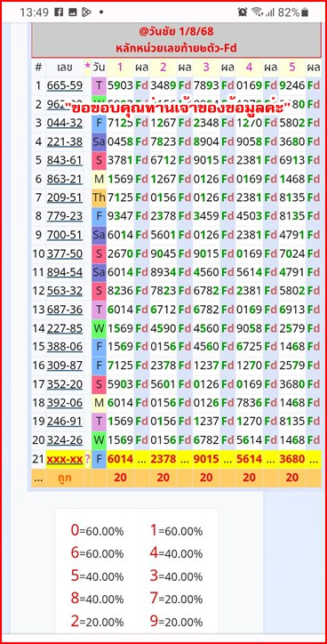Tap the gallery image icon in status bar
This screenshot has height=644, width=327.
(x=73, y=12)
